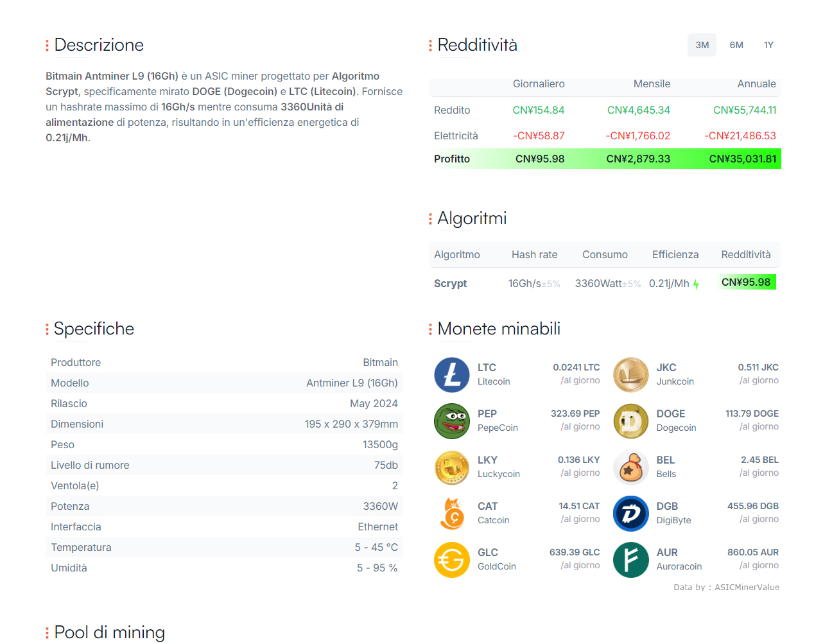The width and height of the screenshot is (832, 644).
Task: Click the Catcoin CAT icon
Action: 452,514
